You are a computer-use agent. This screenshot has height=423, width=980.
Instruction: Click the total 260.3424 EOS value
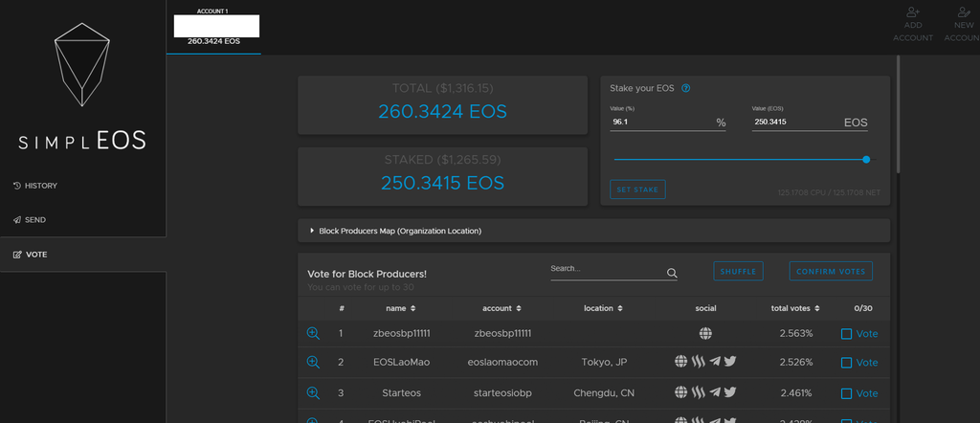coord(442,112)
